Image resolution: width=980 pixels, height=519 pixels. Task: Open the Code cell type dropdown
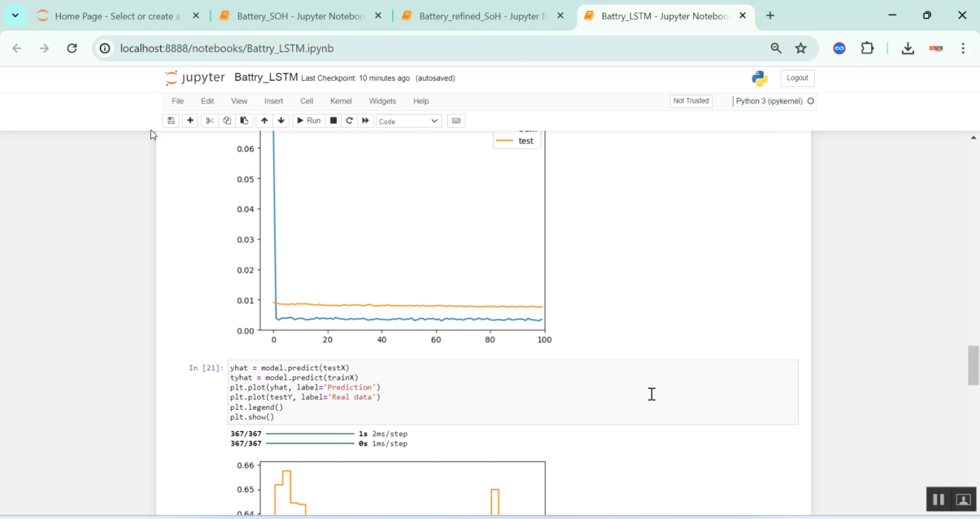[x=408, y=121]
